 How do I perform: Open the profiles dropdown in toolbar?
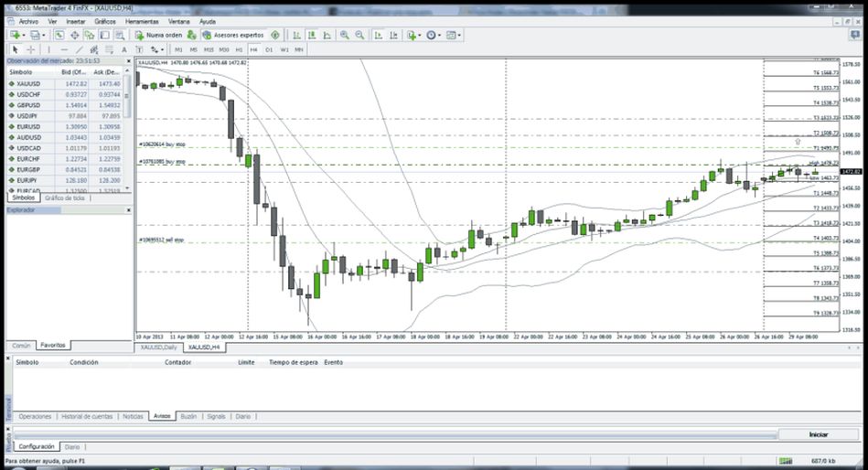tap(44, 36)
